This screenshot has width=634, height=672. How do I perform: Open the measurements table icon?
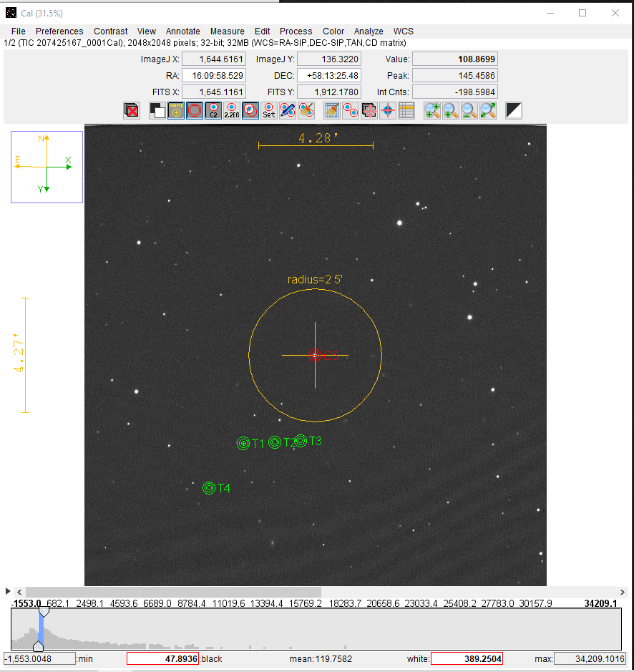click(x=406, y=110)
